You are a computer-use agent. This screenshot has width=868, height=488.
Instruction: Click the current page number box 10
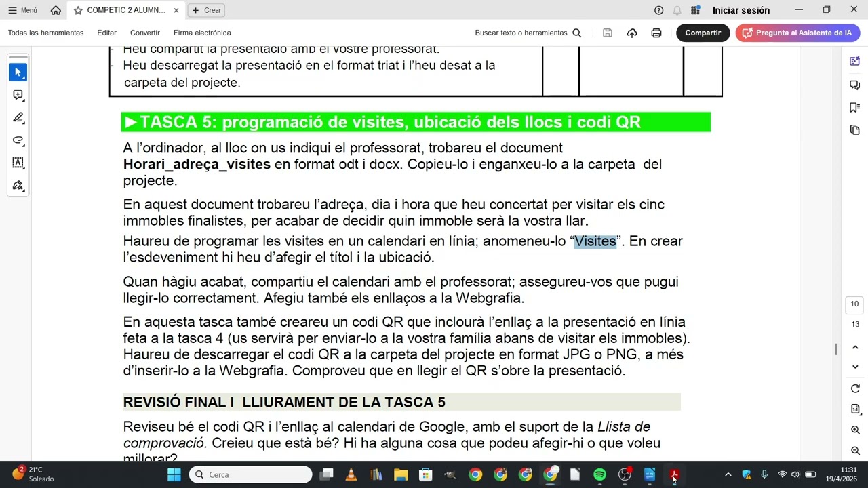(x=854, y=304)
